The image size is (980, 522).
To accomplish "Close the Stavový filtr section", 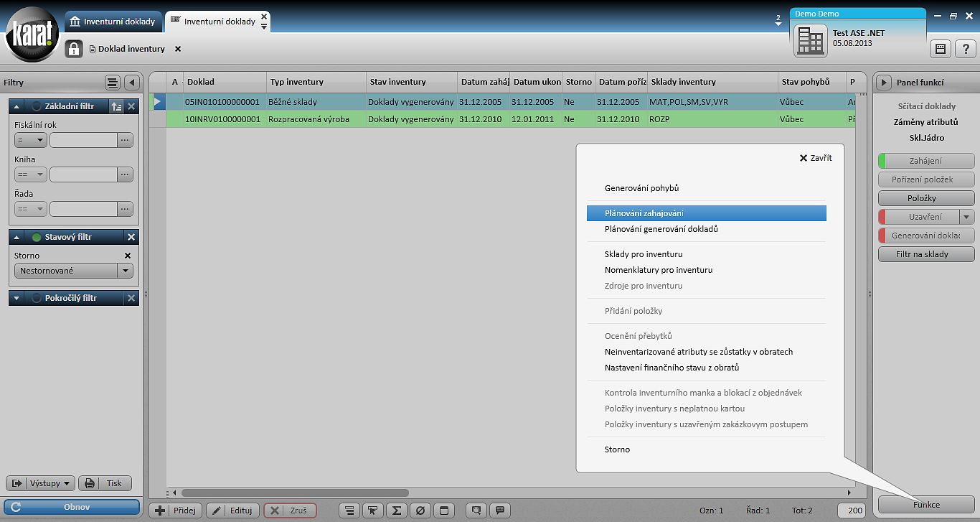I will 131,237.
